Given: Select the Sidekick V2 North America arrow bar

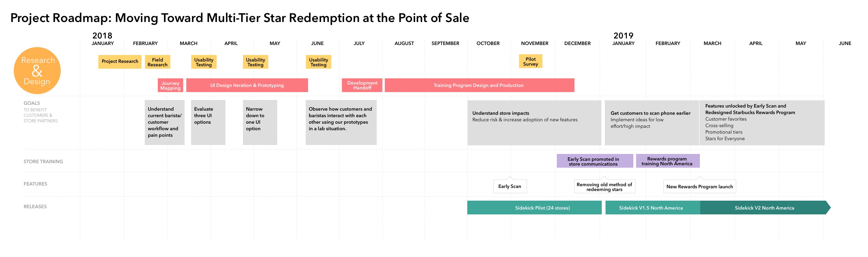Looking at the screenshot, I should pos(765,208).
